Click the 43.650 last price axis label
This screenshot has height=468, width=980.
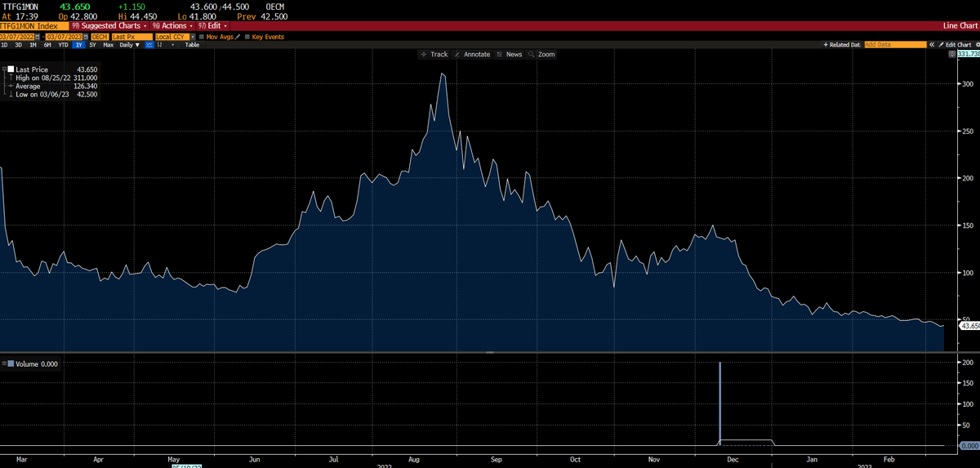pos(969,326)
